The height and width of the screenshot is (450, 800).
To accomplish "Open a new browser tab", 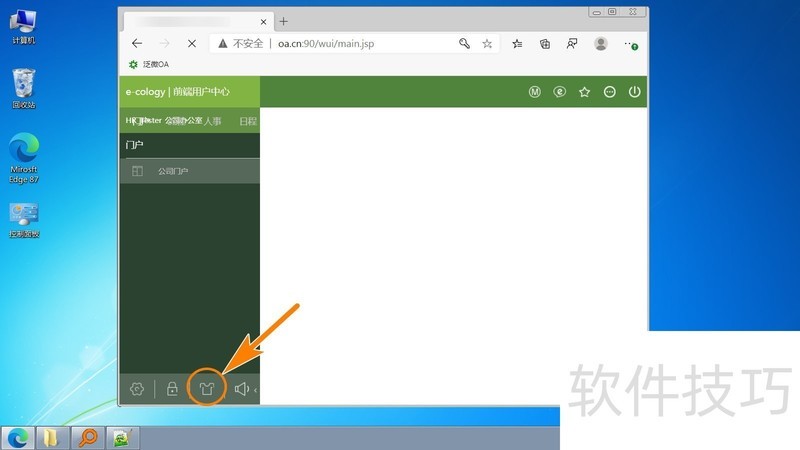I will (x=283, y=21).
